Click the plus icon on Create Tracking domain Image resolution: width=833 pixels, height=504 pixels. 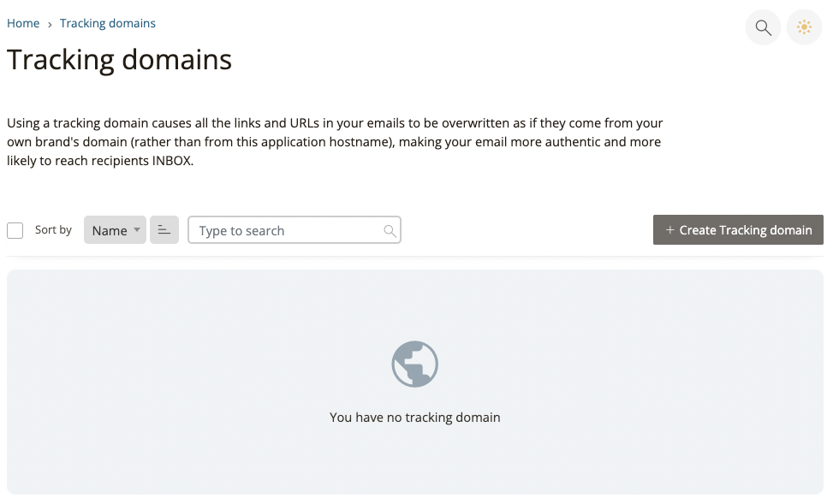pos(669,230)
